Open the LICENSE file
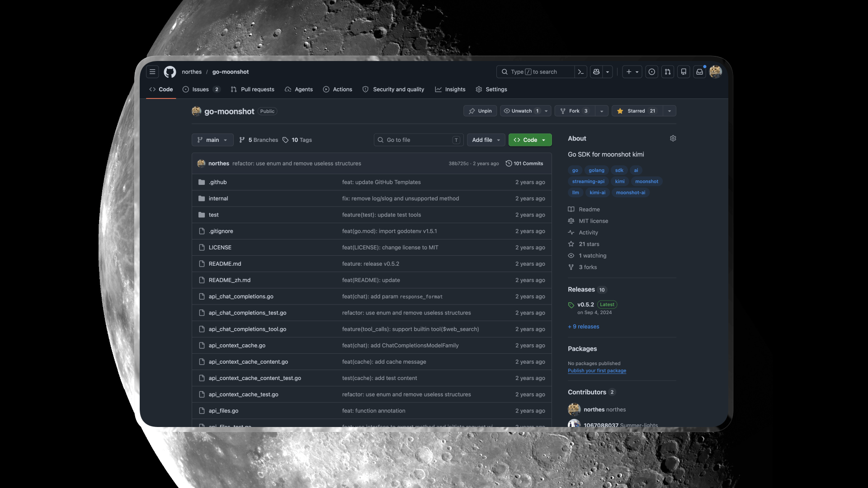Image resolution: width=868 pixels, height=488 pixels. tap(220, 248)
